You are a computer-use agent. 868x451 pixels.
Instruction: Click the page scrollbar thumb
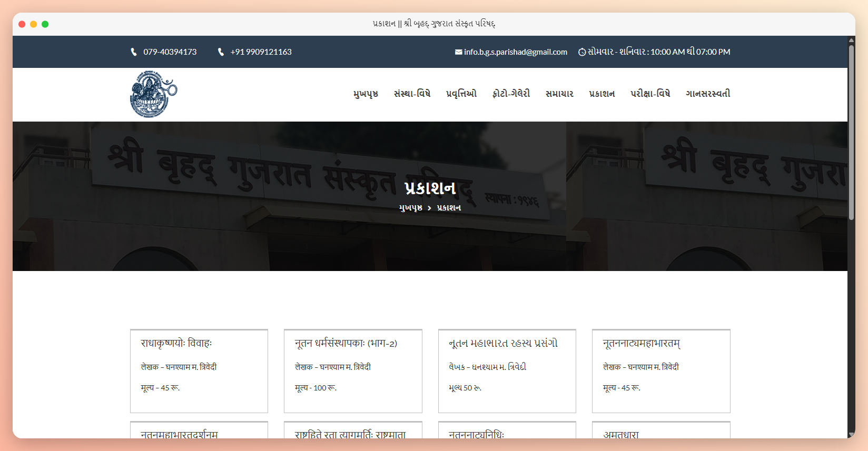pyautogui.click(x=851, y=133)
